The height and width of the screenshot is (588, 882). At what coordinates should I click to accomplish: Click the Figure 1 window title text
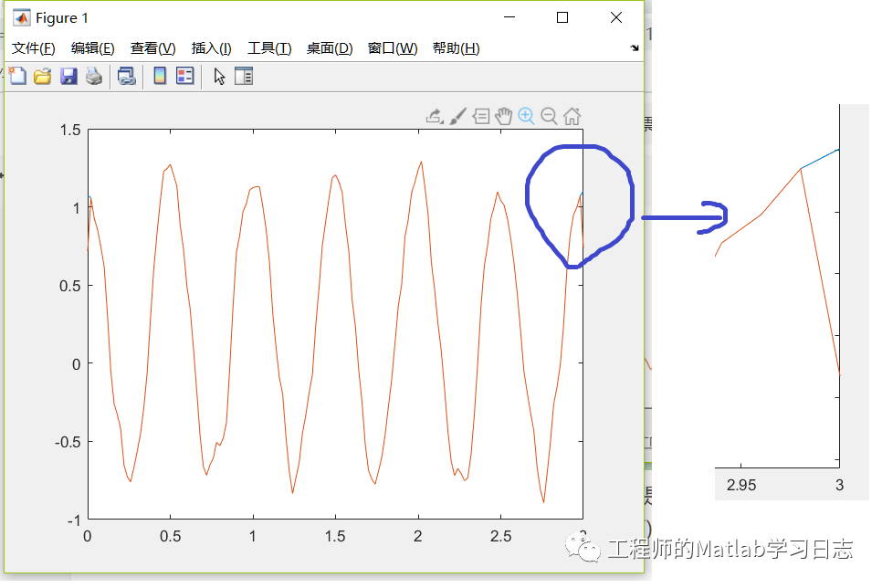click(x=62, y=18)
